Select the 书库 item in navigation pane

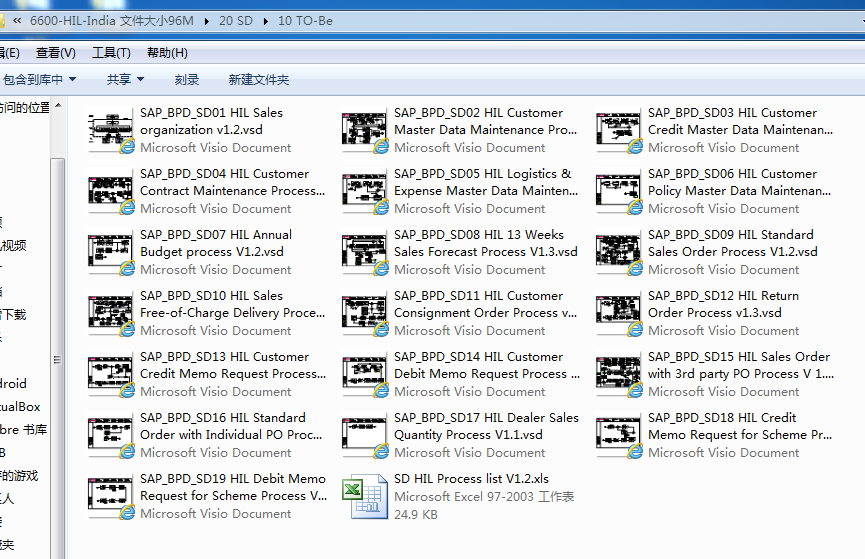pos(24,429)
